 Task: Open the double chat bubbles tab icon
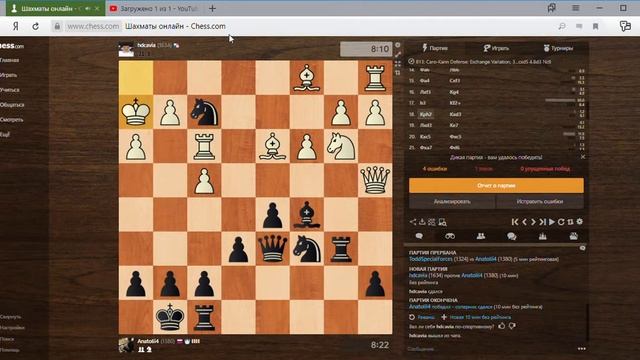(511, 236)
